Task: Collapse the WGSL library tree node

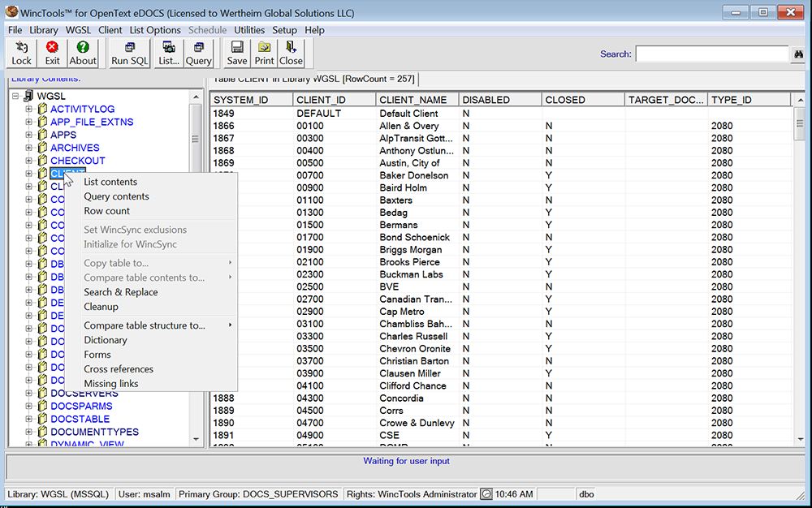Action: (x=15, y=96)
